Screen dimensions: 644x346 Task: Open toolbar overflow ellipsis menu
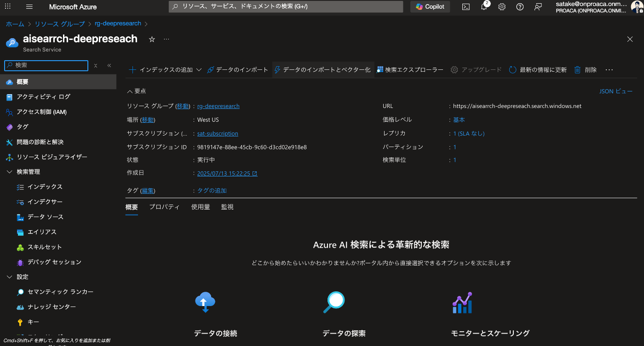[x=609, y=70]
